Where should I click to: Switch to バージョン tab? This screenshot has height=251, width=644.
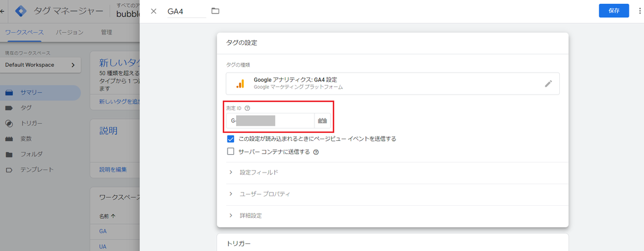point(70,32)
